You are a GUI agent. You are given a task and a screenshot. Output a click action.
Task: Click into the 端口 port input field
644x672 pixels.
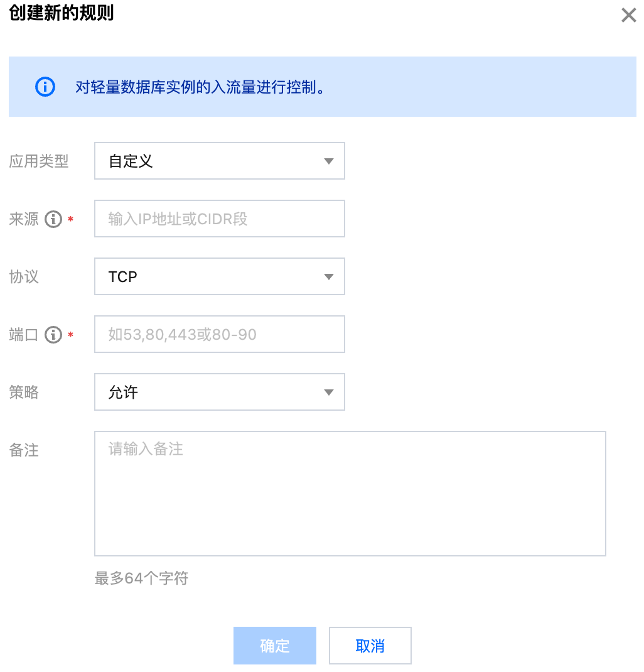pos(219,335)
